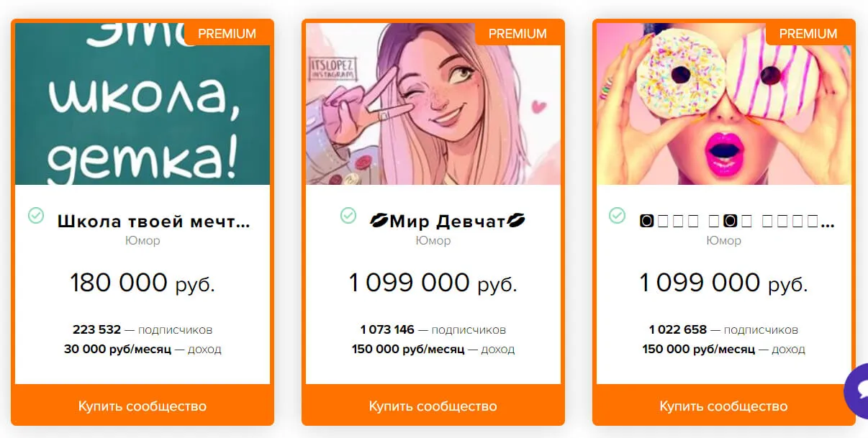Open the purple chat widget icon
Viewport: 868px width, 438px height.
pos(856,391)
